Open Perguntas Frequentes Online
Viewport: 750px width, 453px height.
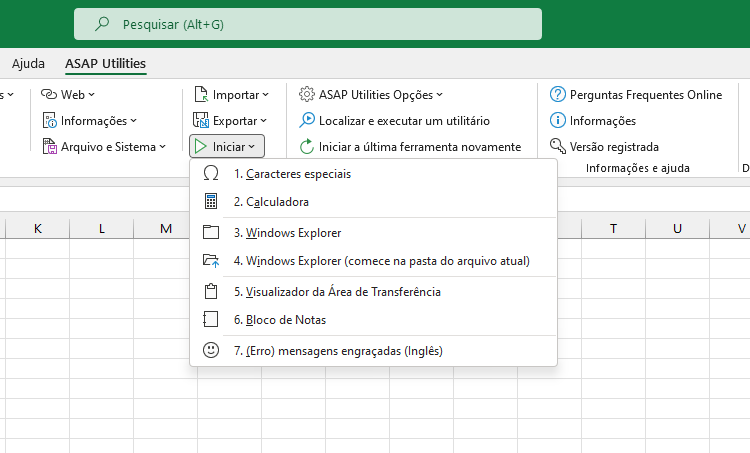pos(636,95)
